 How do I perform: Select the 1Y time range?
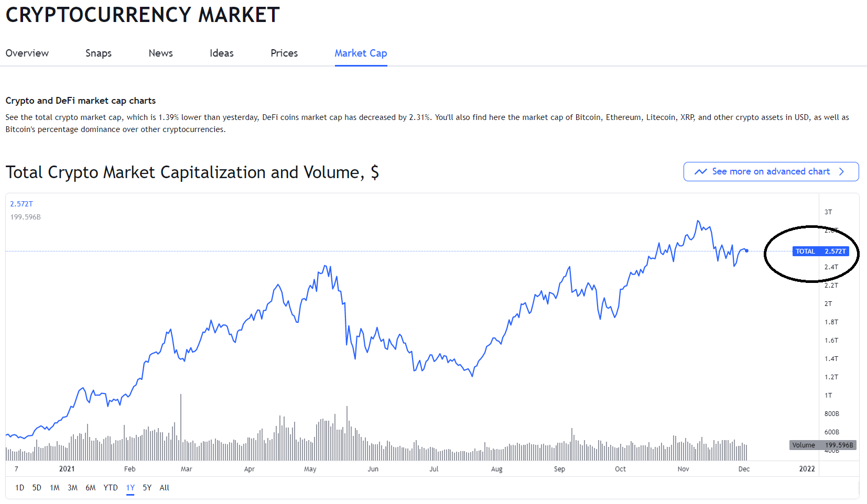[131, 488]
